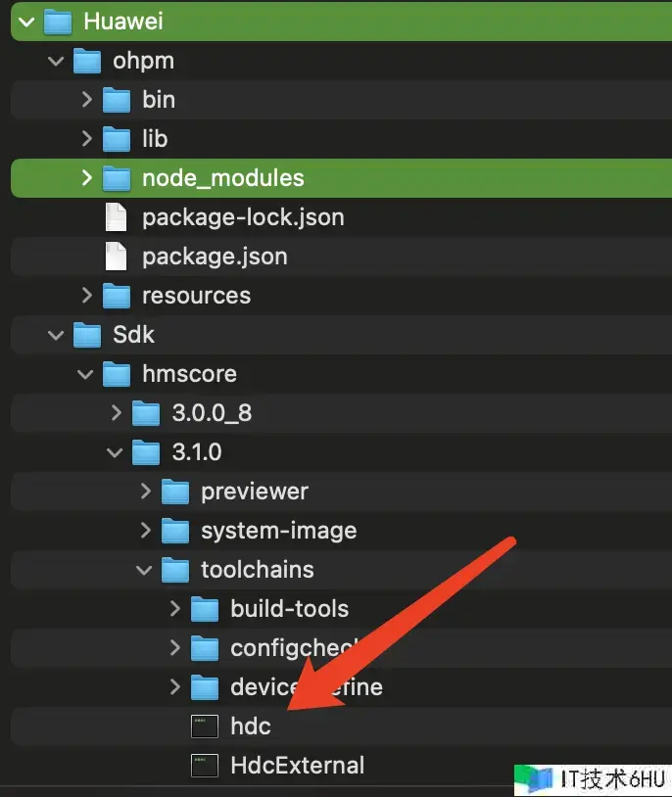
Task: Click the Huawei folder icon
Action: point(59,22)
